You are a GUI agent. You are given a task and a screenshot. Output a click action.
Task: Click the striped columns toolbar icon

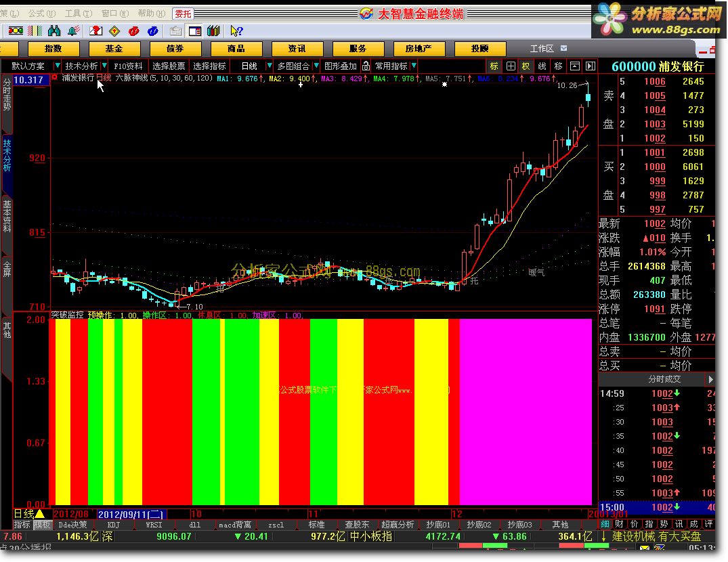(x=35, y=31)
